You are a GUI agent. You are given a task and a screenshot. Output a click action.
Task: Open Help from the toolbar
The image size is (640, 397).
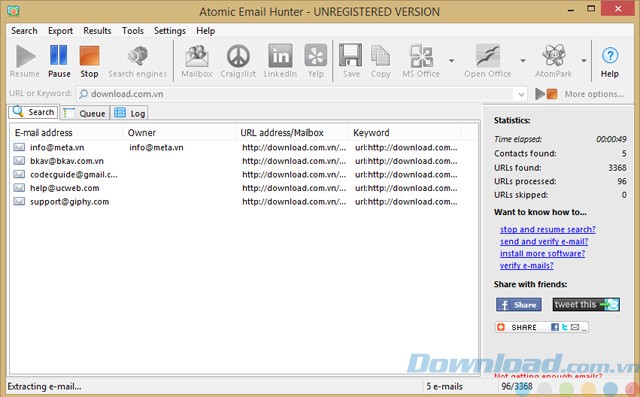coord(609,62)
